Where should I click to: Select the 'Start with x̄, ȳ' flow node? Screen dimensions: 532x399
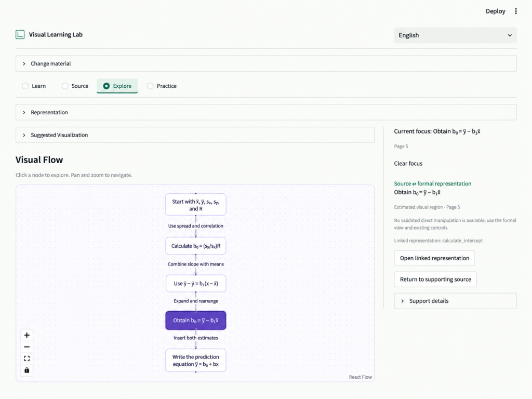pos(196,205)
